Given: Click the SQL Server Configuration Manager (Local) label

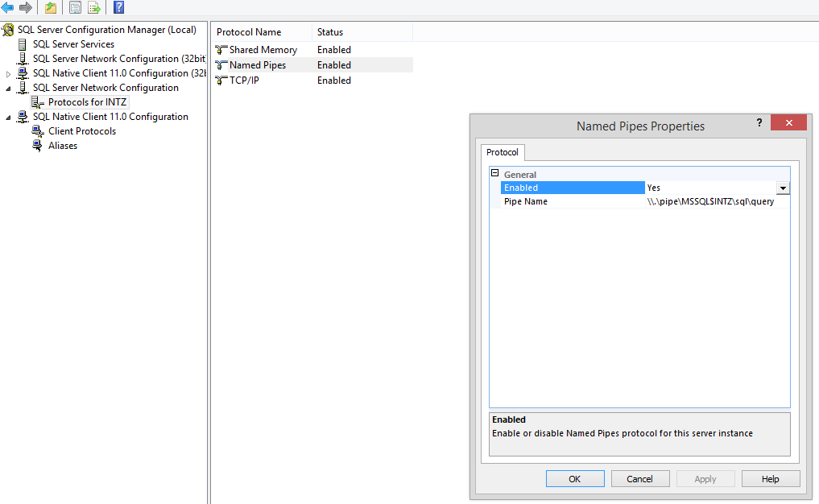Looking at the screenshot, I should [106, 30].
